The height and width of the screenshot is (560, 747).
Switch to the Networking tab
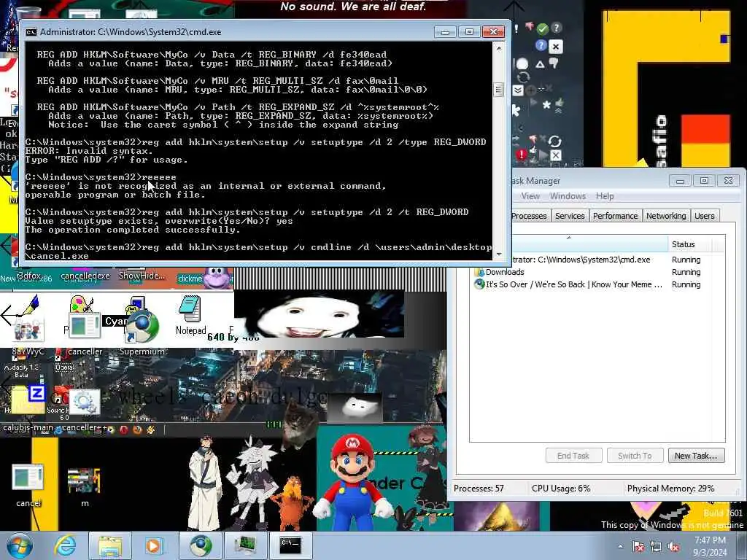[x=666, y=216]
